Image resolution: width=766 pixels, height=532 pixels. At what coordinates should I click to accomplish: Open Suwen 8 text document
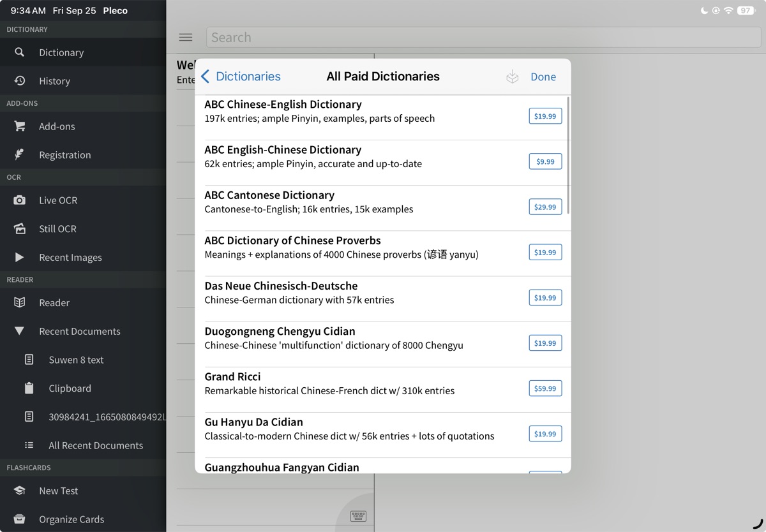[83, 360]
